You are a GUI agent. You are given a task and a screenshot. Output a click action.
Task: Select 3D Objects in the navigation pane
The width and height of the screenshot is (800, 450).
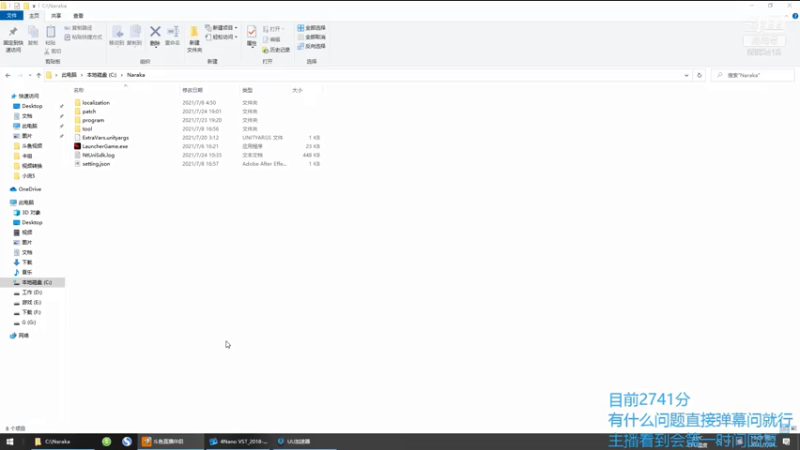(x=31, y=212)
